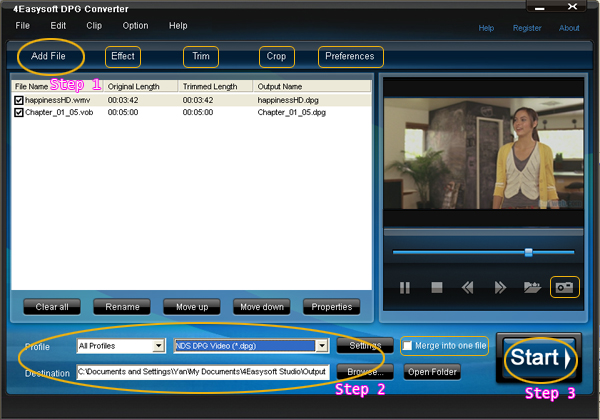Open the Edit menu
This screenshot has height=420, width=600.
(58, 26)
